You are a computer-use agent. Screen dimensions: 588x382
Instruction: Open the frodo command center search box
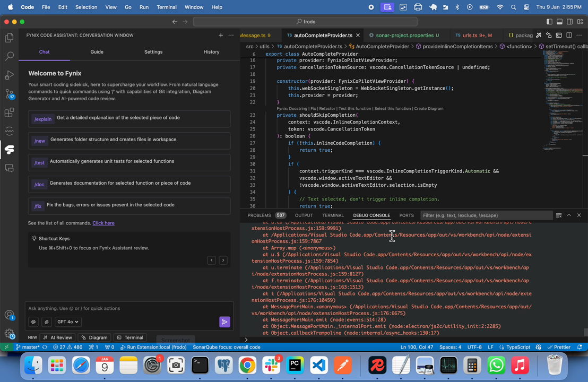305,22
